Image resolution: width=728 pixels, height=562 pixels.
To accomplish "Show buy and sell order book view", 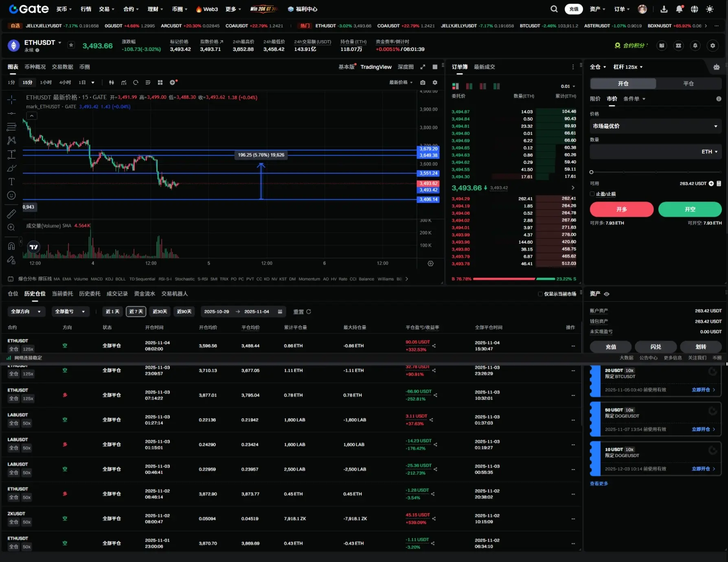I will pyautogui.click(x=455, y=86).
